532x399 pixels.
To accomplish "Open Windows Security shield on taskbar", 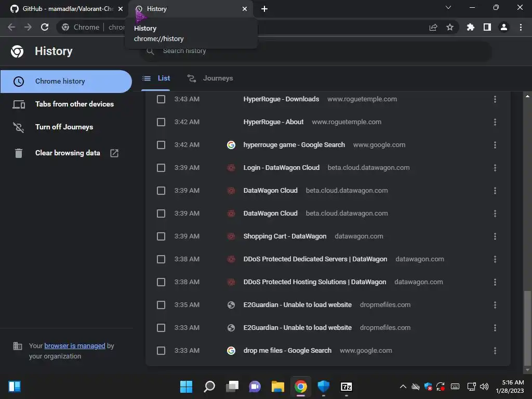I will pos(323,387).
